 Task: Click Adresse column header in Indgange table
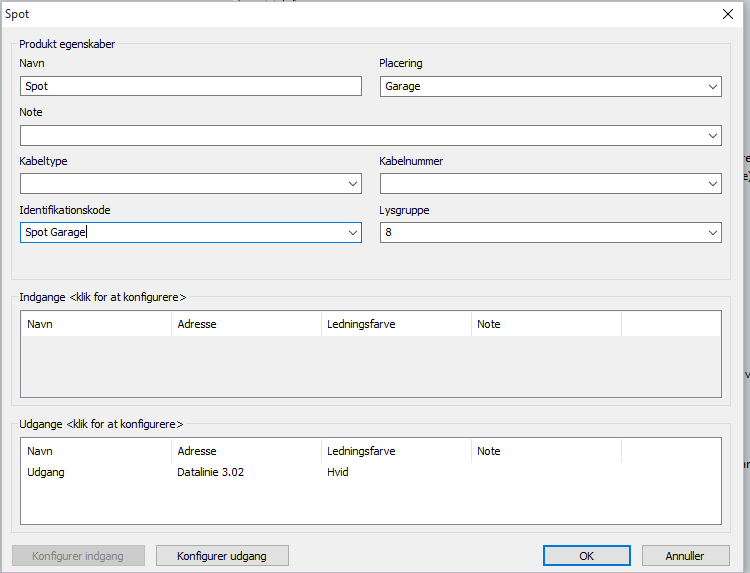click(245, 324)
